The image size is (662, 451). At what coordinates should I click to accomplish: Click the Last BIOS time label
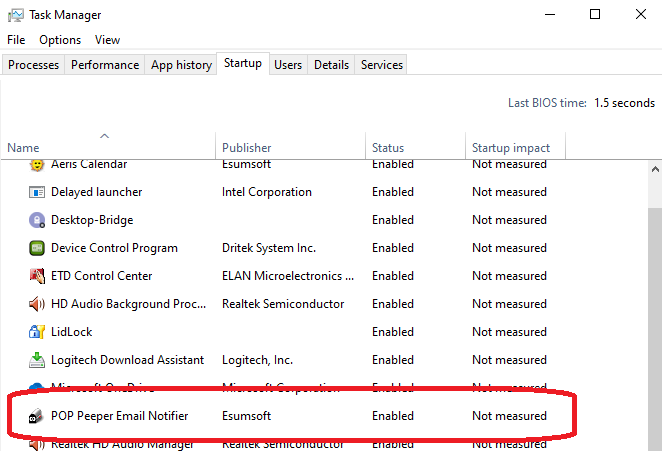[x=547, y=103]
